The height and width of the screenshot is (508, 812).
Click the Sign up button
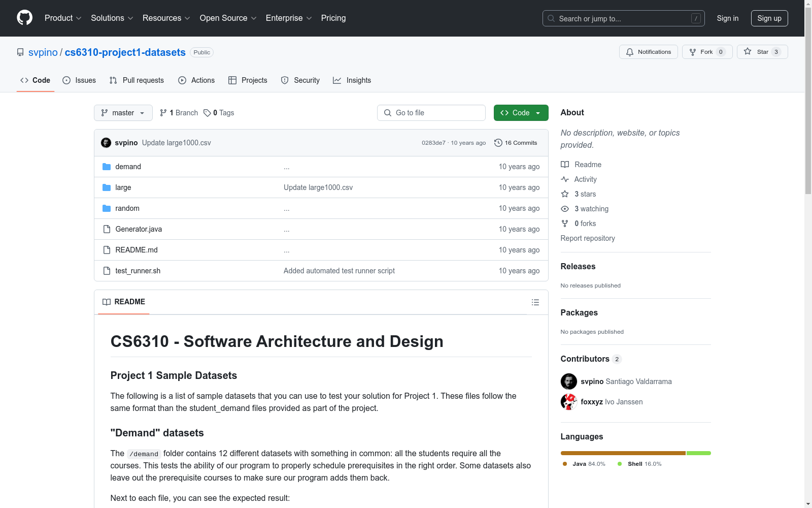(x=769, y=18)
